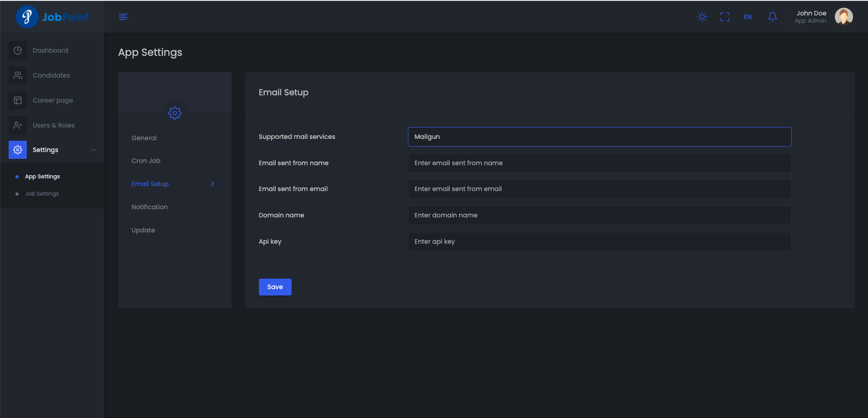This screenshot has height=418, width=868.
Task: Switch to the Cron Job tab
Action: coord(146,161)
